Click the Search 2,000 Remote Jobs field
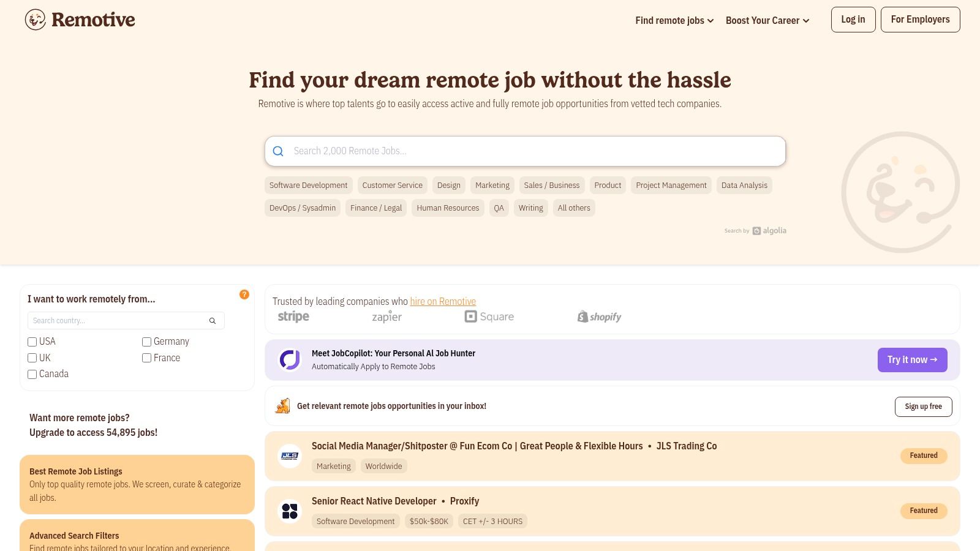The height and width of the screenshot is (551, 980). 533,151
